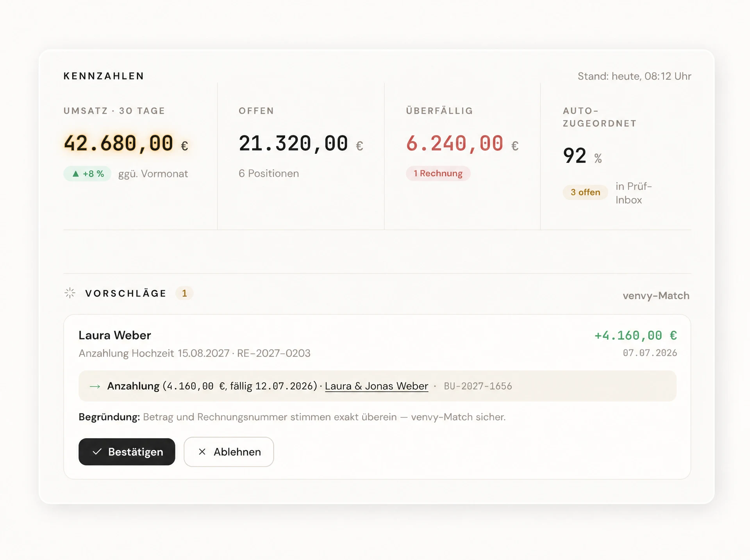
Task: Click the +8 % trend badge
Action: [x=87, y=174]
